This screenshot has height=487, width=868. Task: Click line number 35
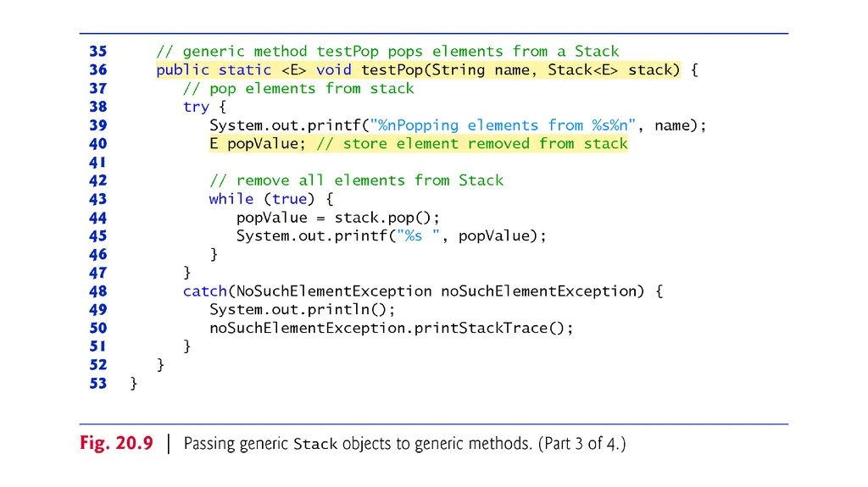pos(98,52)
